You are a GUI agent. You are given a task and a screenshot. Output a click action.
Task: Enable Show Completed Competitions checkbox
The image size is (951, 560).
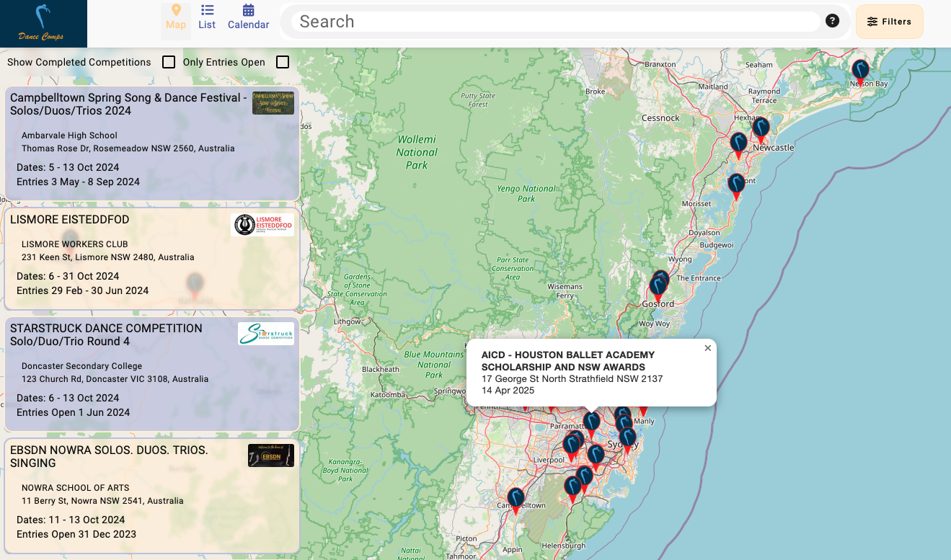[169, 62]
